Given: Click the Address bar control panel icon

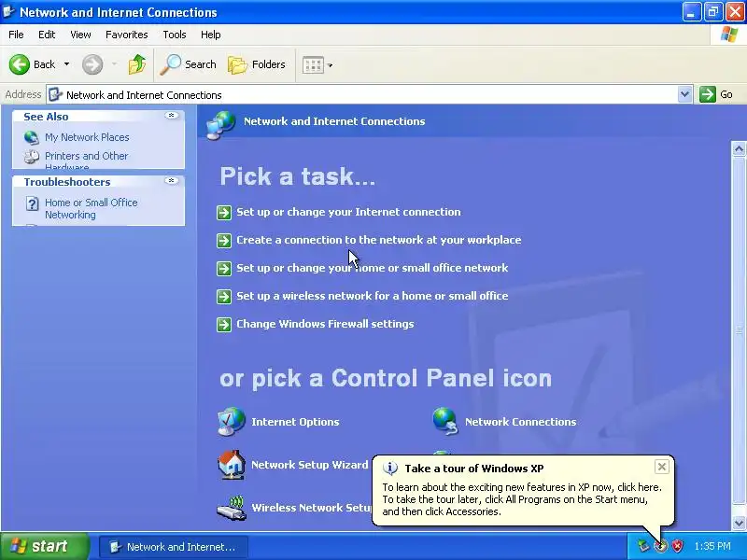Looking at the screenshot, I should pos(56,94).
